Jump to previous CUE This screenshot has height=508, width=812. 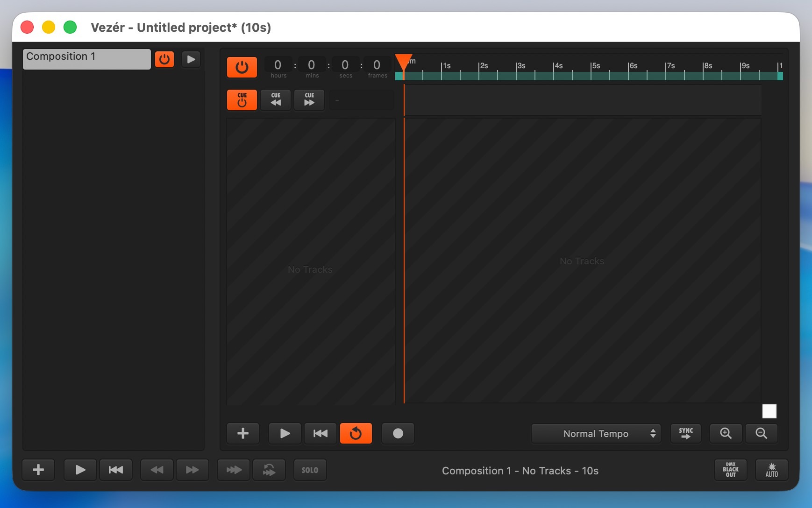(x=276, y=100)
